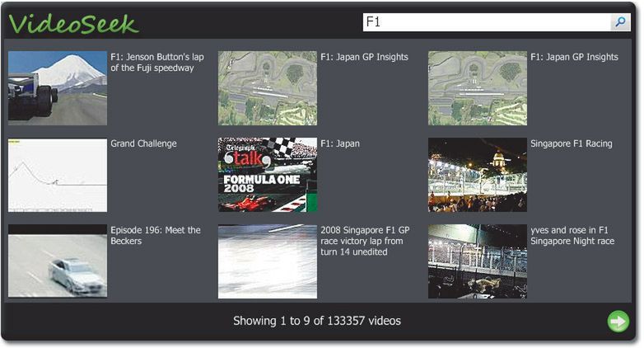This screenshot has height=348, width=644.
Task: Open 2008 Singapore victory lap thumbnail
Action: pyautogui.click(x=268, y=261)
